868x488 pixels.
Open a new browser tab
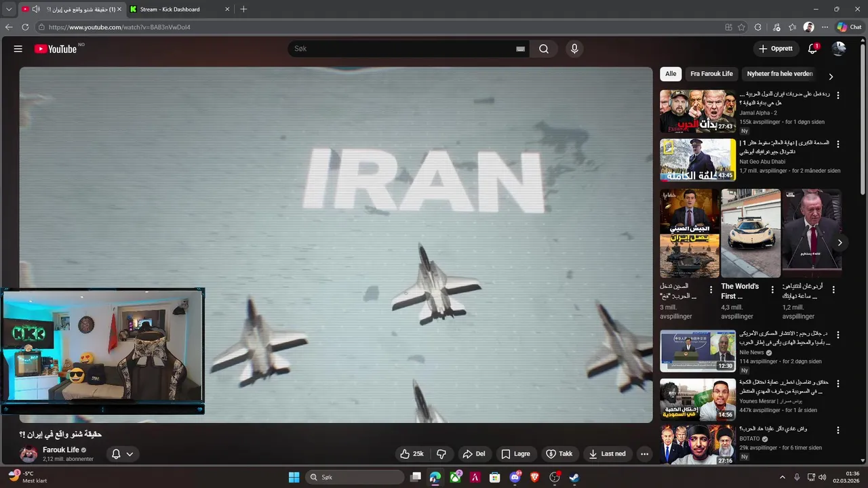pos(243,9)
